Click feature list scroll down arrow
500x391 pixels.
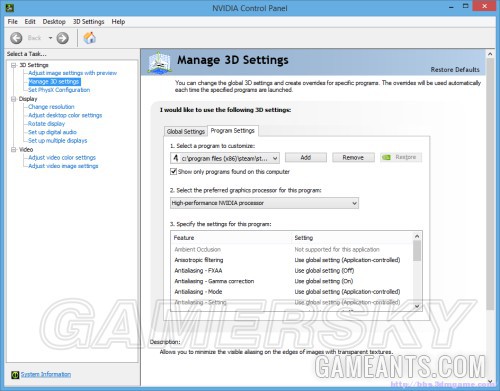[x=417, y=306]
